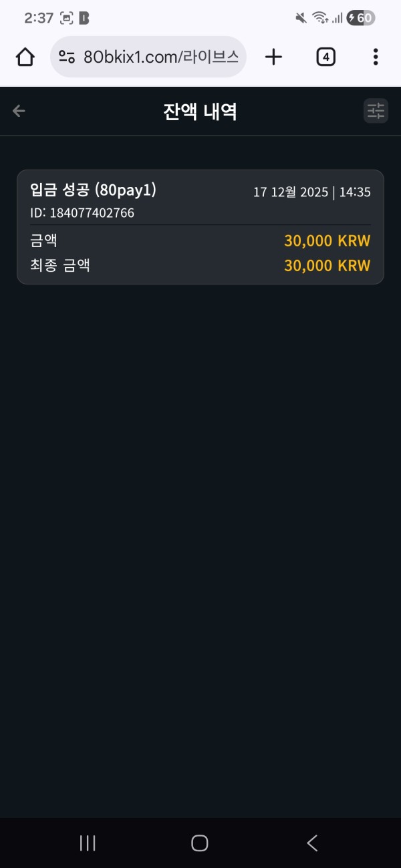Image resolution: width=401 pixels, height=868 pixels.
Task: Click the 최종 금액 30,000 KRW value
Action: point(327,265)
